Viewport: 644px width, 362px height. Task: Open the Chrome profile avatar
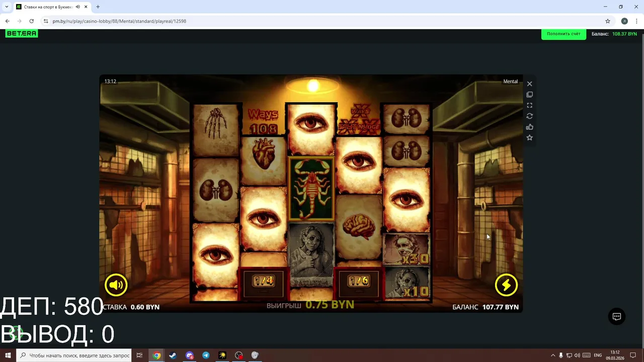point(624,21)
